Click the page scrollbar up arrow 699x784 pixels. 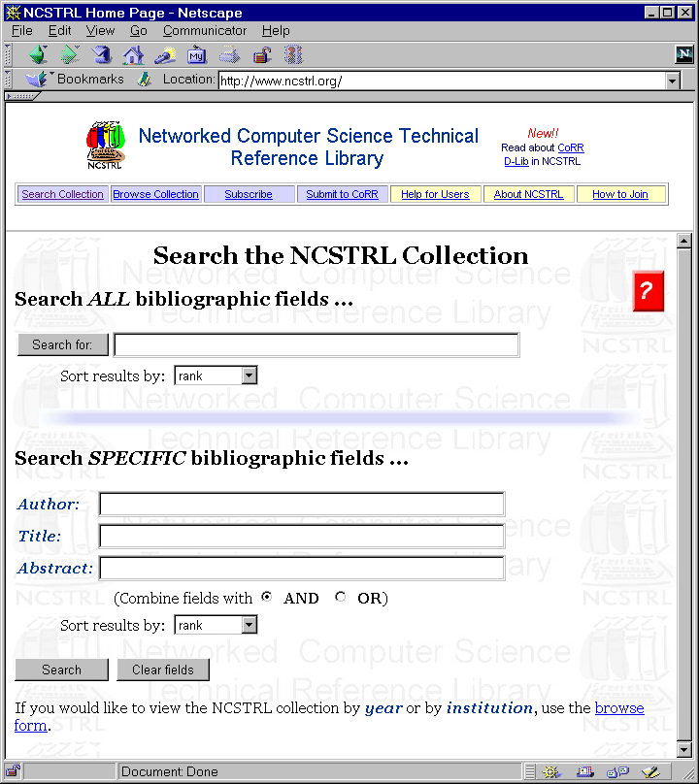click(684, 241)
